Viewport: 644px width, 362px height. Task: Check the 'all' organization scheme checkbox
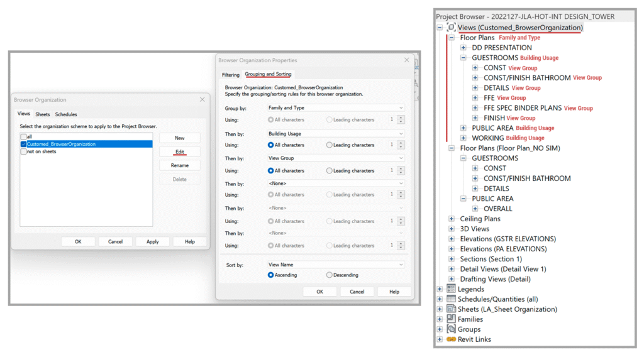click(x=23, y=136)
